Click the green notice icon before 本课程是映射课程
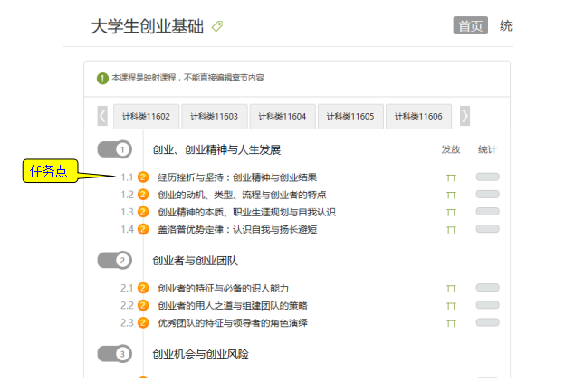This screenshot has height=392, width=575. click(102, 78)
